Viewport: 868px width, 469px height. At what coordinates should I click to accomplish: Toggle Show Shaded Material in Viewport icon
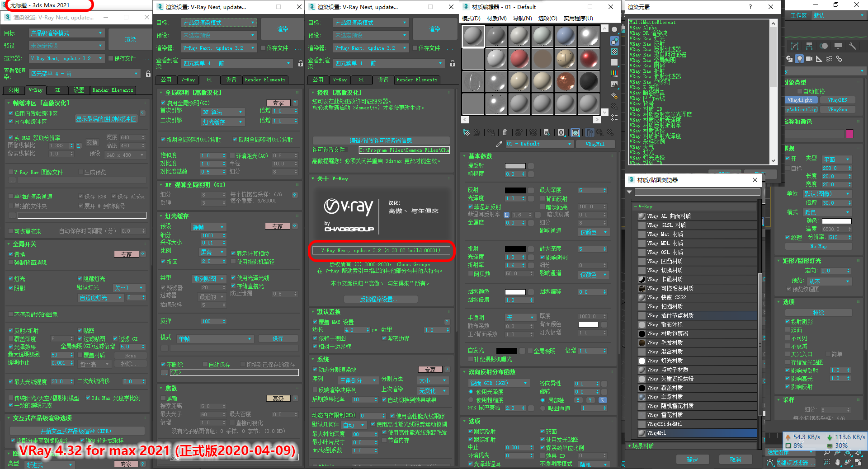pos(576,132)
